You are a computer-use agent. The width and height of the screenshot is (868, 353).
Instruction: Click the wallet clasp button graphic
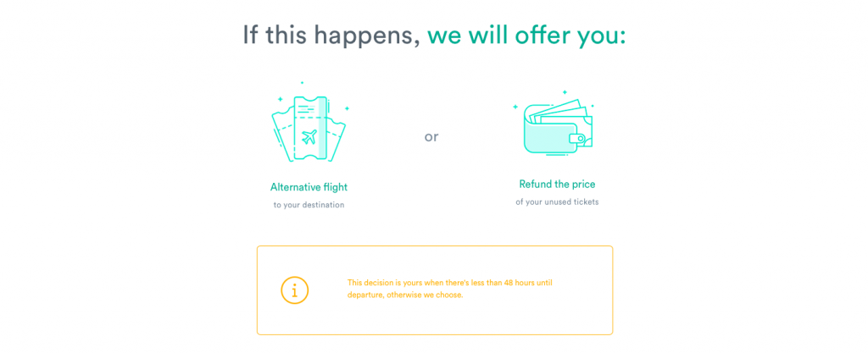[x=580, y=139]
